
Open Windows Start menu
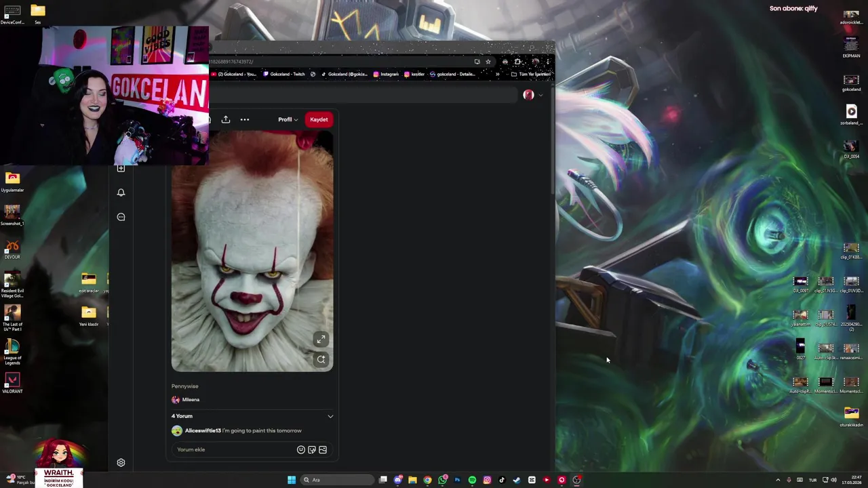(x=292, y=480)
